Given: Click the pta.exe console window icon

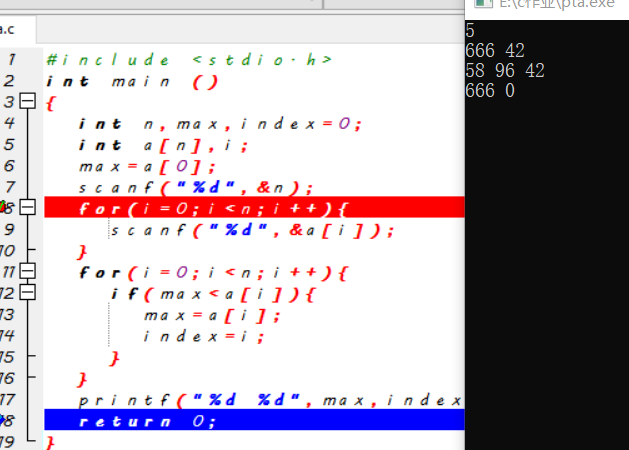Looking at the screenshot, I should click(483, 3).
